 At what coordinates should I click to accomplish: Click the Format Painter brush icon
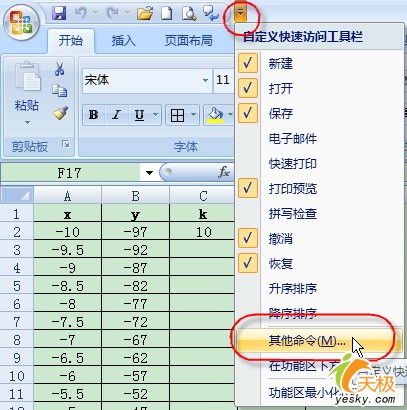(60, 113)
